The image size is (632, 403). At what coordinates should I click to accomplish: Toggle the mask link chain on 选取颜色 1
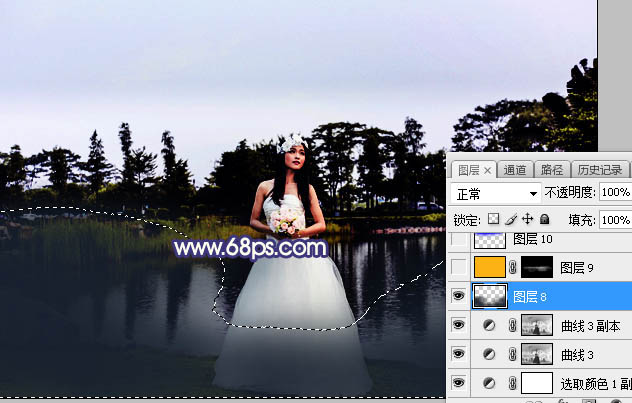tap(513, 383)
